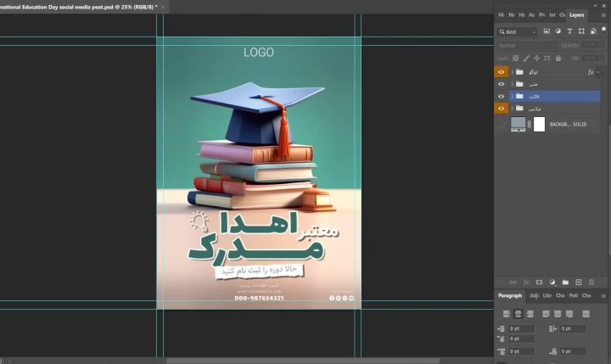Show the Background Solid layer visibility box
Viewport: 611px width, 364px height.
point(501,124)
